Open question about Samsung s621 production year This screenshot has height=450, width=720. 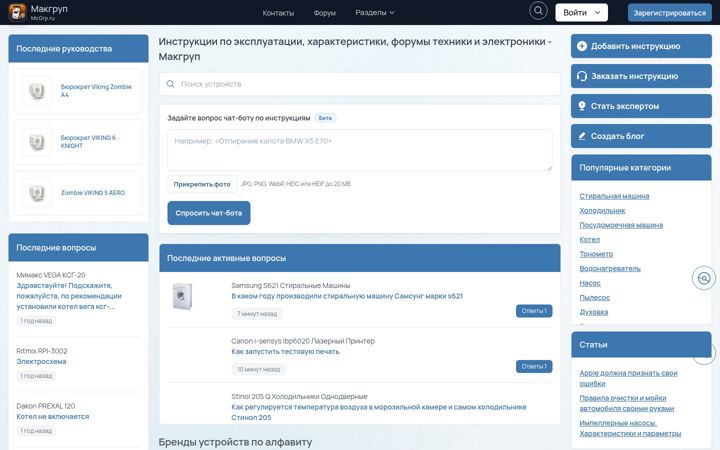pyautogui.click(x=347, y=296)
